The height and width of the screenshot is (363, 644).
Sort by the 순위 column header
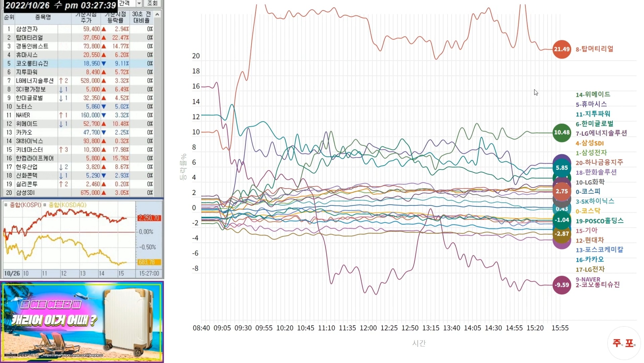(9, 17)
